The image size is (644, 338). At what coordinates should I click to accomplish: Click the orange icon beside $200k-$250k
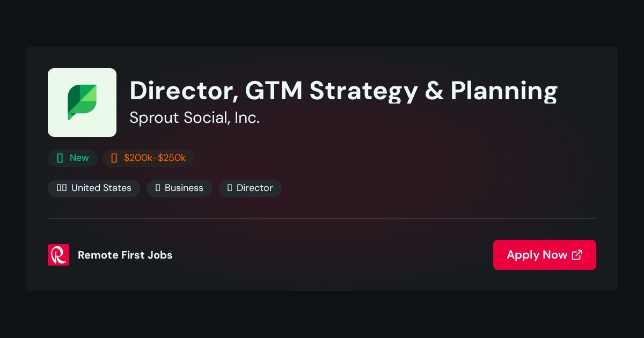tap(114, 158)
